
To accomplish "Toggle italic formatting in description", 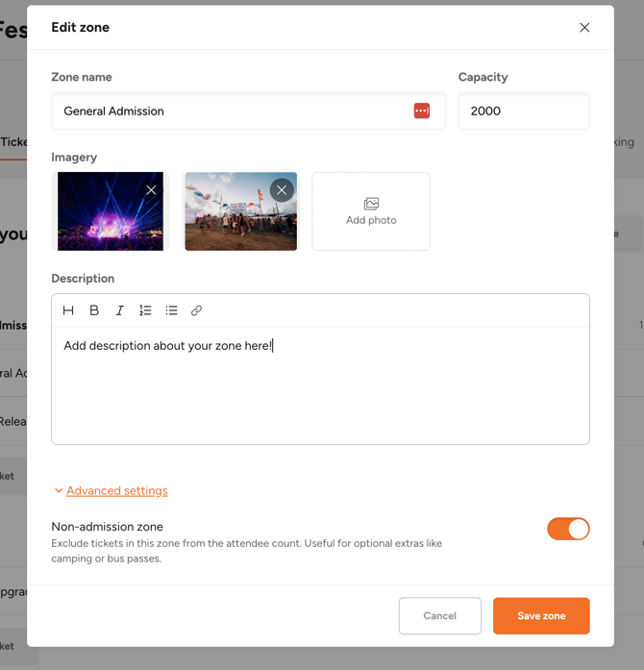I will tap(119, 310).
